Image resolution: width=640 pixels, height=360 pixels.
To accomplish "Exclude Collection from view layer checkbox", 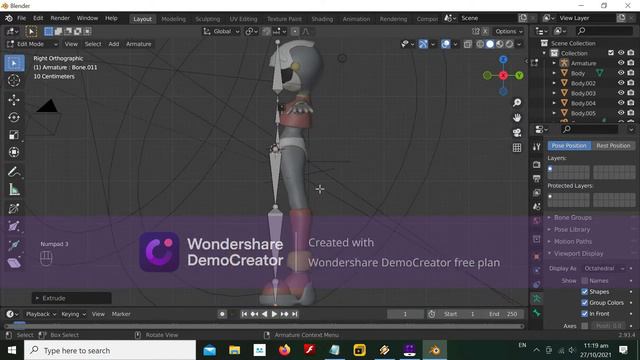I will (x=611, y=53).
